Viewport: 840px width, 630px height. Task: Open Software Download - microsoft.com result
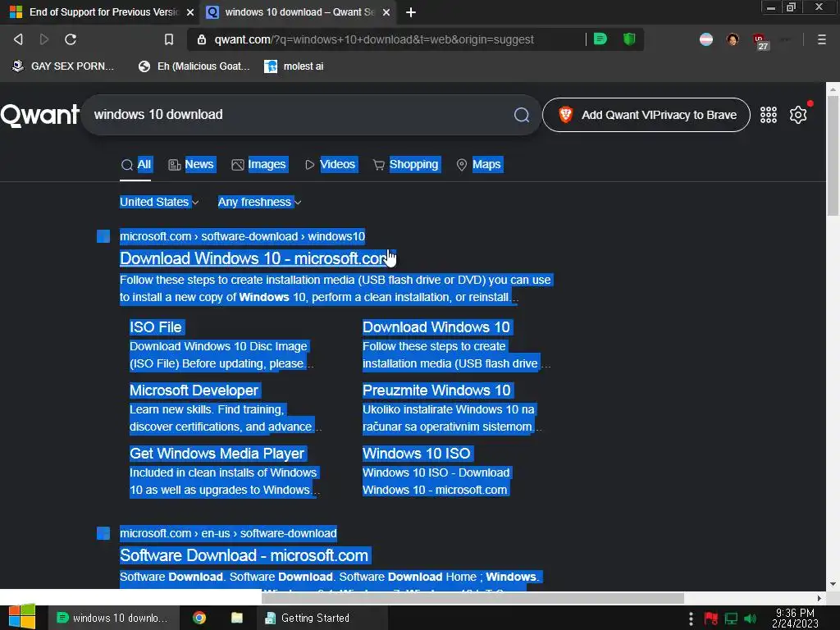[x=244, y=555]
